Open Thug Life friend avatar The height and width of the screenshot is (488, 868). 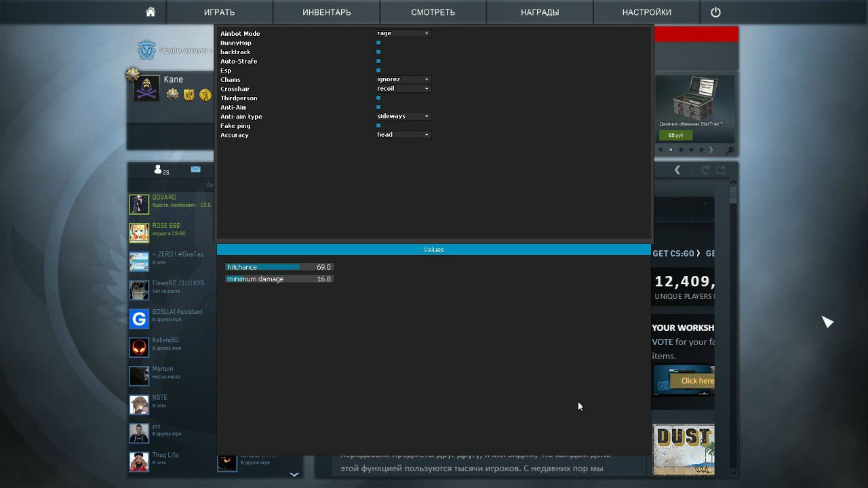pos(139,462)
